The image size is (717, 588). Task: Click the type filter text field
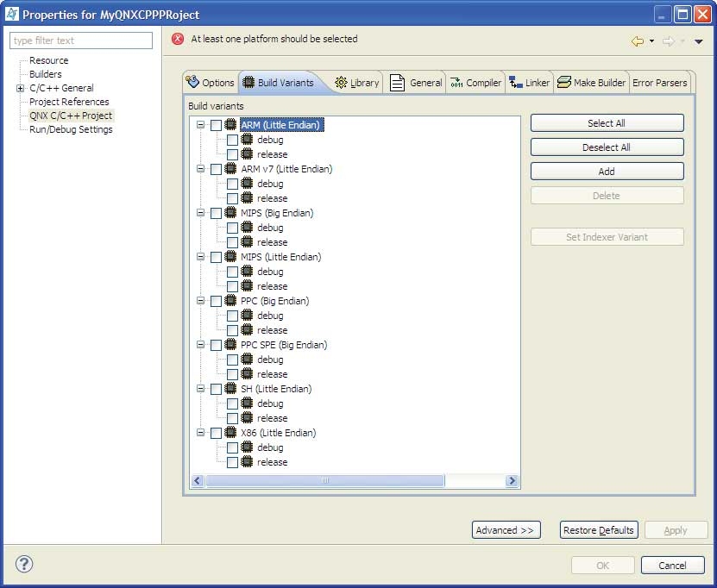[80, 41]
